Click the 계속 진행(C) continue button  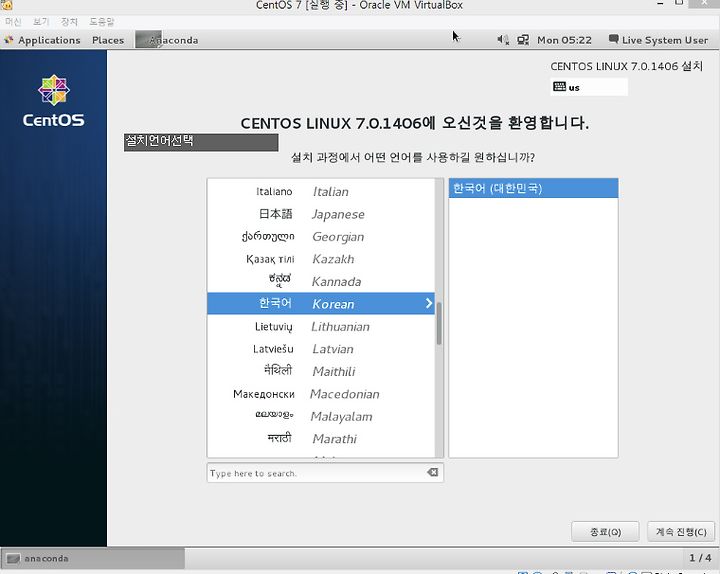[681, 532]
